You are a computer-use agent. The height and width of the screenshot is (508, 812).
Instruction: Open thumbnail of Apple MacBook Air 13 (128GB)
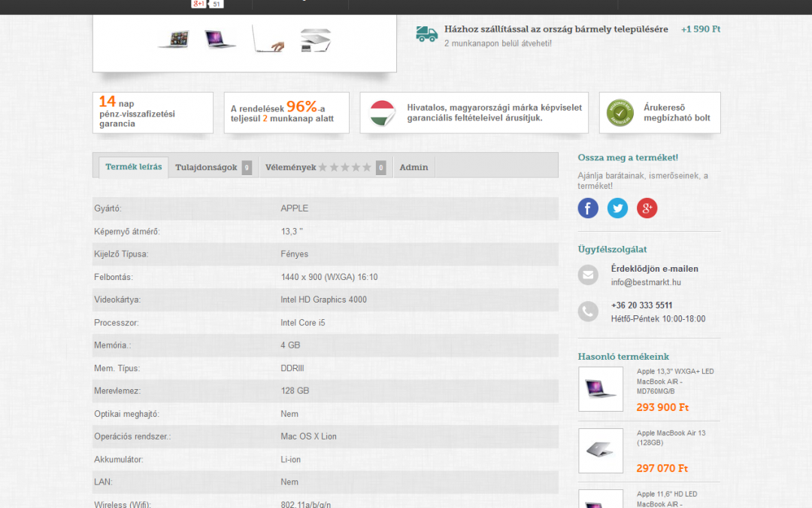pos(601,451)
